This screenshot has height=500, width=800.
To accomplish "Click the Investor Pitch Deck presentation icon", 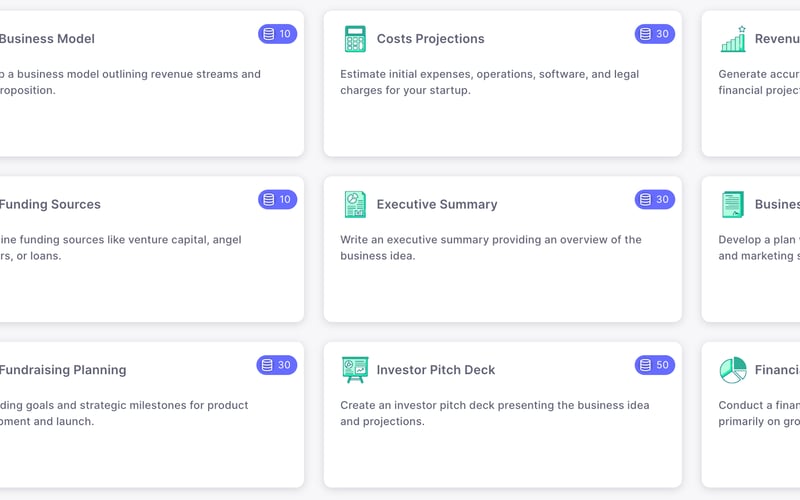I will pyautogui.click(x=354, y=370).
